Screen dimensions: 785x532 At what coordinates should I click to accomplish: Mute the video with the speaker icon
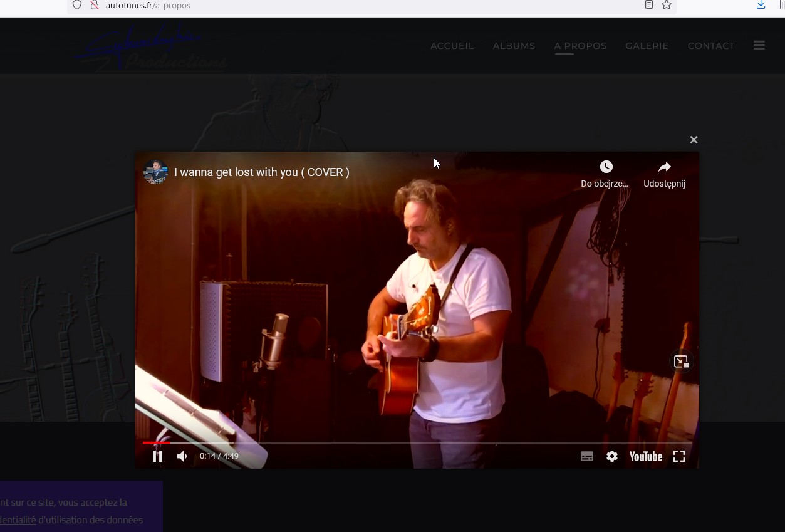click(182, 456)
